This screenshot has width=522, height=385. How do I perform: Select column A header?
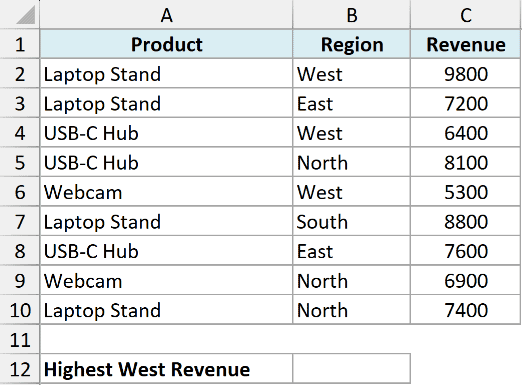(x=166, y=15)
